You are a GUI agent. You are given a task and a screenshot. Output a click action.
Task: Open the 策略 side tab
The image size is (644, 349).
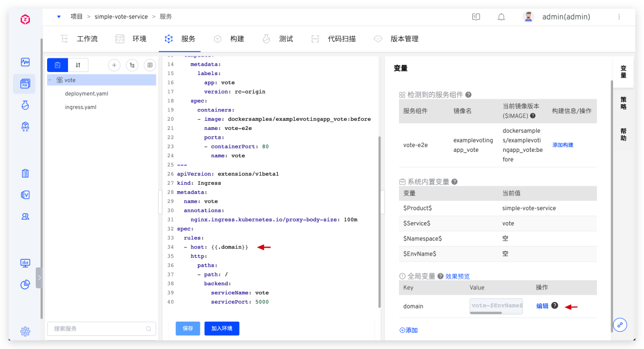click(623, 103)
